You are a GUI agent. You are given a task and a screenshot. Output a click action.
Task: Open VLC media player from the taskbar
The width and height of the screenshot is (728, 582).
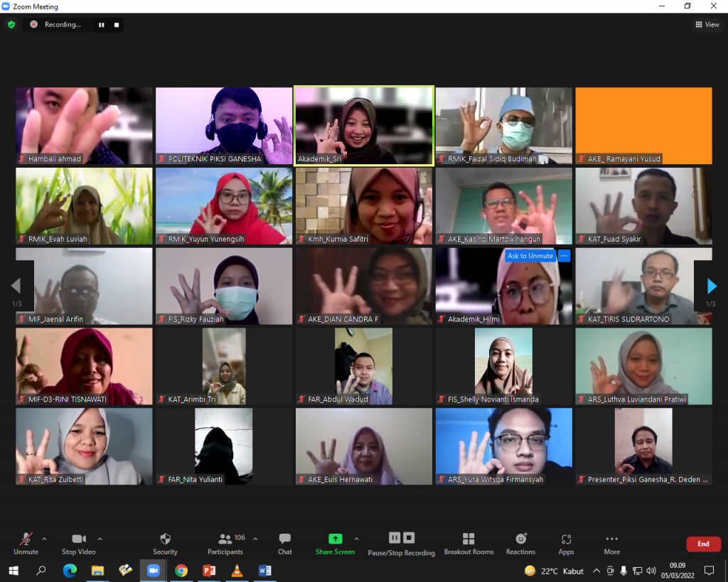237,571
